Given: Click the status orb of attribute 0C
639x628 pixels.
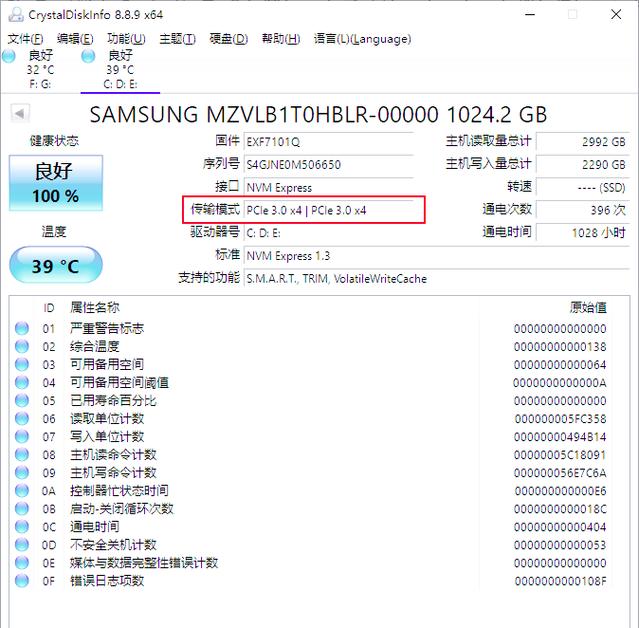Looking at the screenshot, I should 22,527.
